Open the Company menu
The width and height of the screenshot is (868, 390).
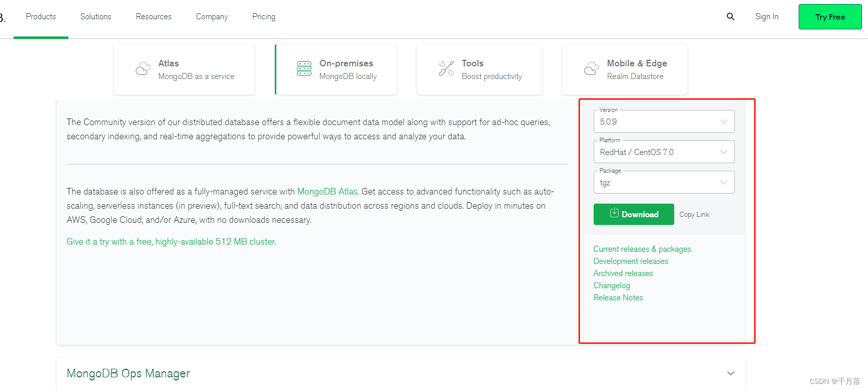(212, 17)
